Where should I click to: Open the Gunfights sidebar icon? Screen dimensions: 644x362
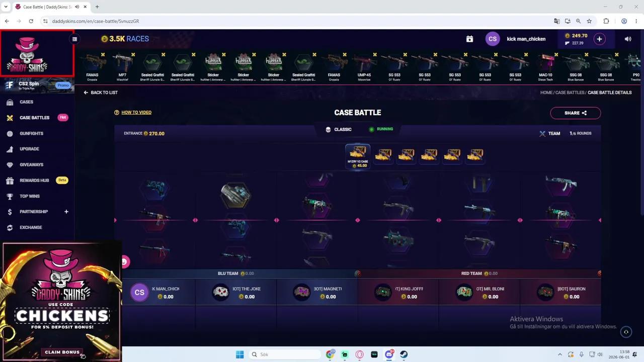pyautogui.click(x=10, y=133)
